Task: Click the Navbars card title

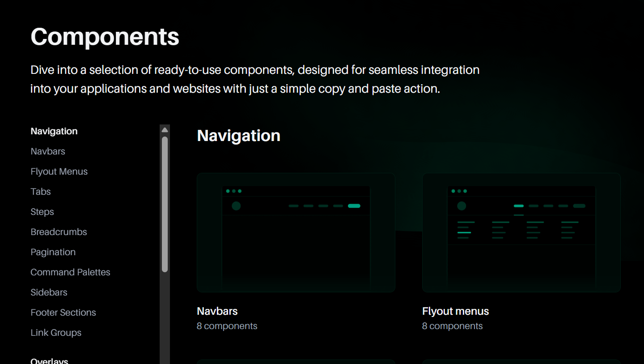Action: [x=217, y=311]
